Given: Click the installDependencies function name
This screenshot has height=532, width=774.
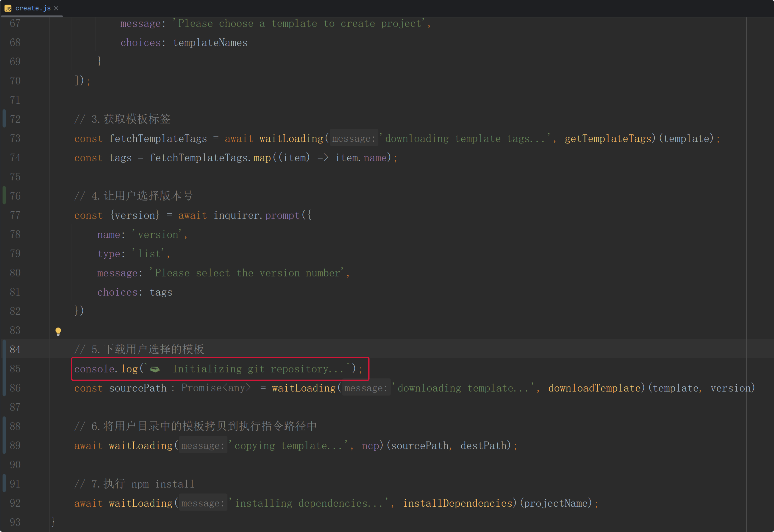Looking at the screenshot, I should 457,503.
